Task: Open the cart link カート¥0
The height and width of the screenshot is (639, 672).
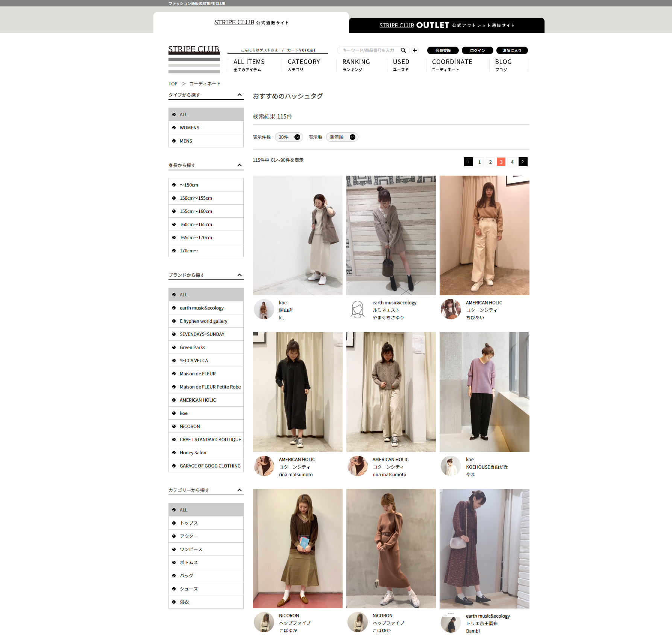Action: pos(301,50)
